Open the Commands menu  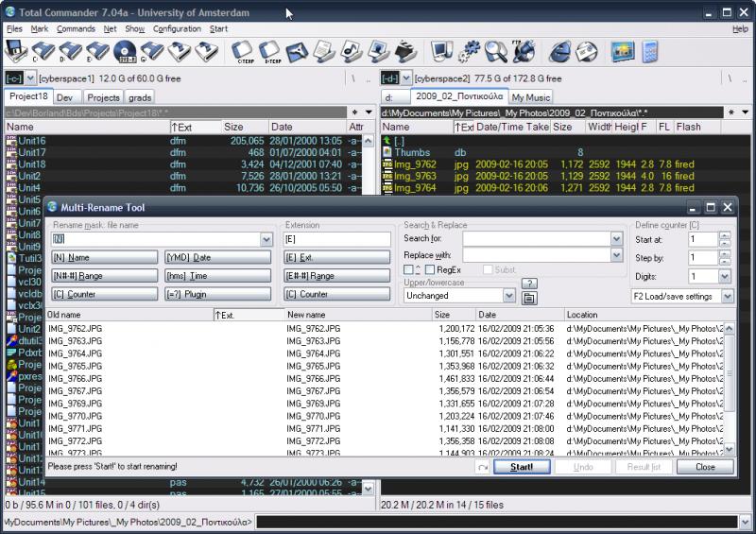point(76,29)
